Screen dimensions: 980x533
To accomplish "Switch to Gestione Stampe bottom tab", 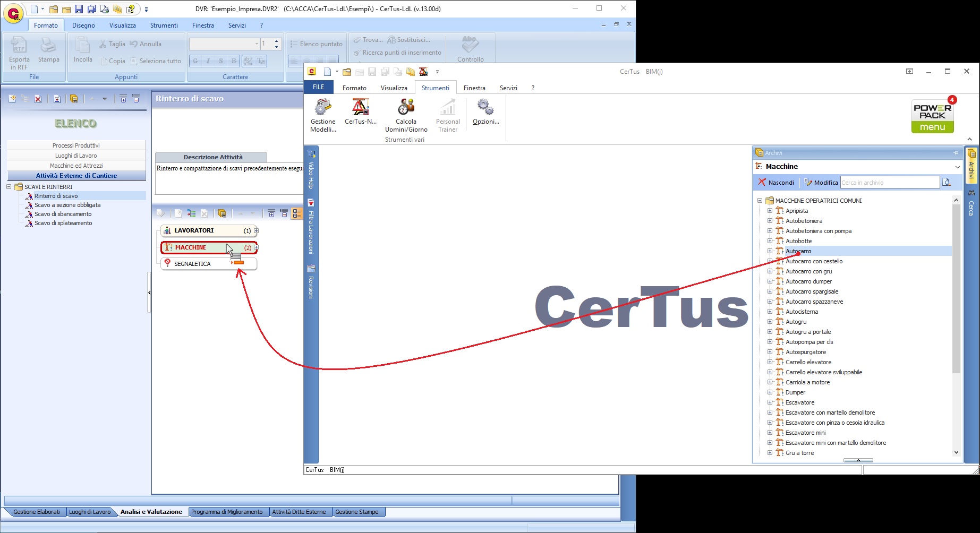I will pyautogui.click(x=357, y=512).
